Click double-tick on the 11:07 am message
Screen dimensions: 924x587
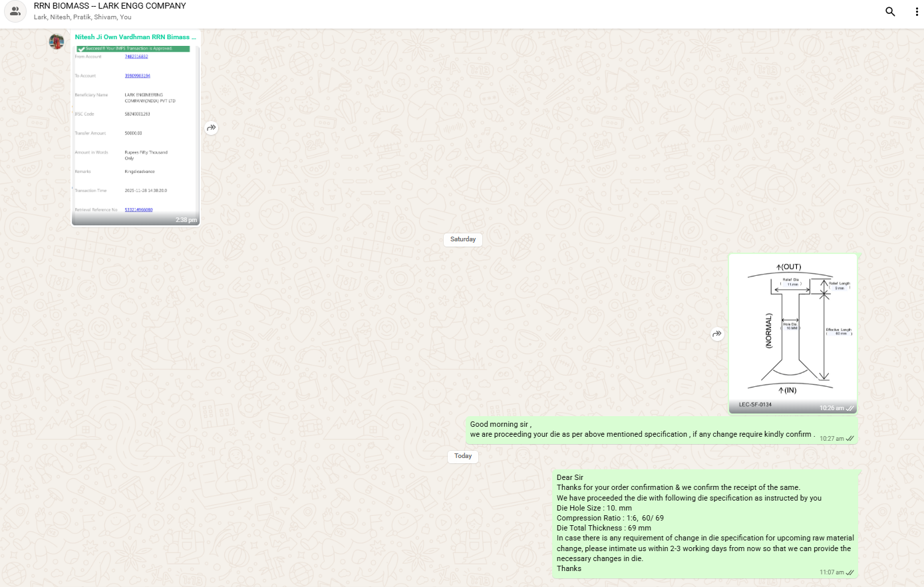(x=850, y=572)
